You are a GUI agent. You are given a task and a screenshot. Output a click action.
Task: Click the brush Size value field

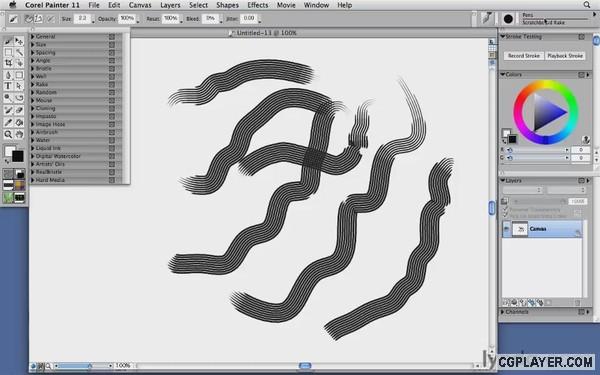click(x=83, y=18)
